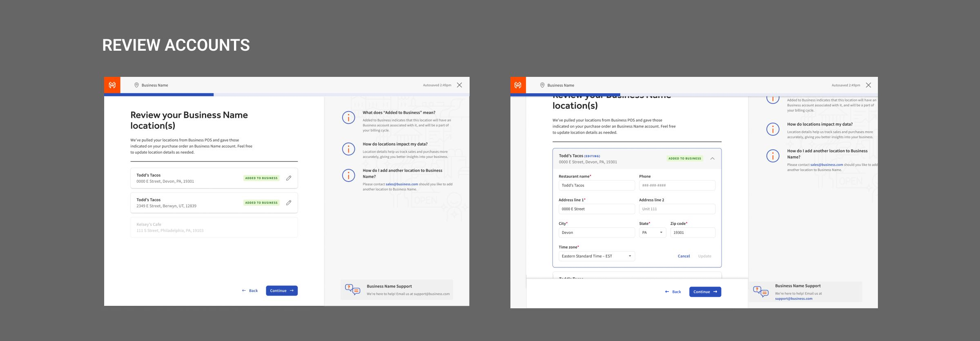Click the orange logo above the location list
980x341 pixels.
[x=112, y=85]
